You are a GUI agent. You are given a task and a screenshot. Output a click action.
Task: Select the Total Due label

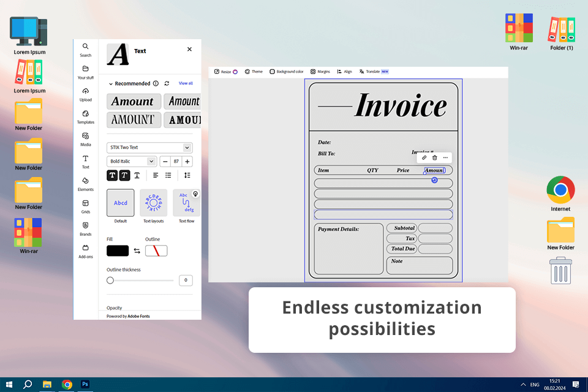click(x=403, y=249)
